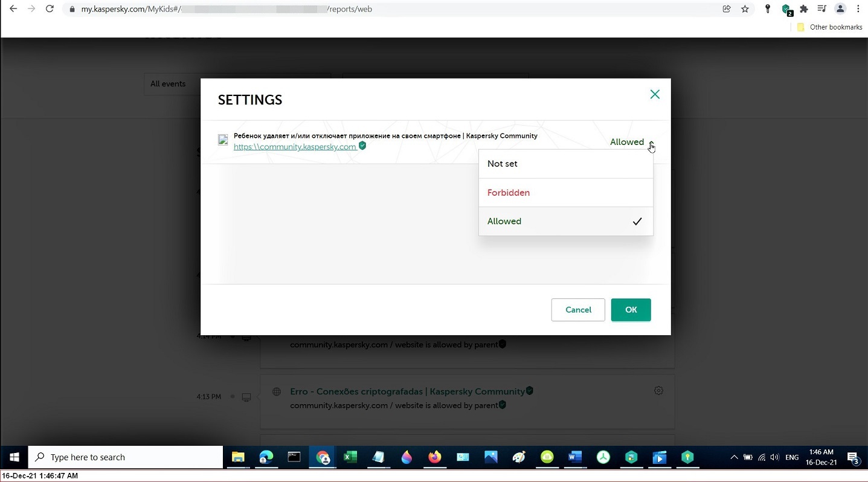Choose 'Forbidden' from the dropdown list
The width and height of the screenshot is (868, 482).
tap(565, 193)
